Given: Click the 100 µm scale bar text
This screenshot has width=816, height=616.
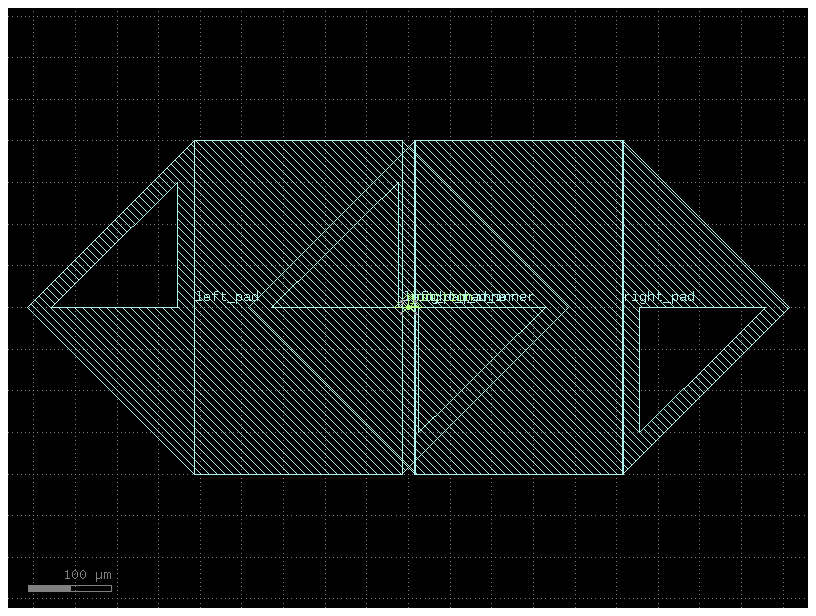Looking at the screenshot, I should [88, 575].
